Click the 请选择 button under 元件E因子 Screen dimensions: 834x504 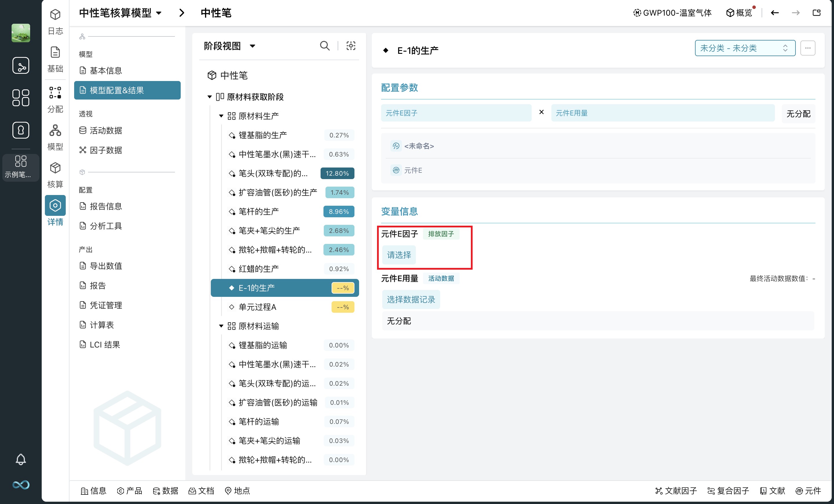click(x=399, y=255)
